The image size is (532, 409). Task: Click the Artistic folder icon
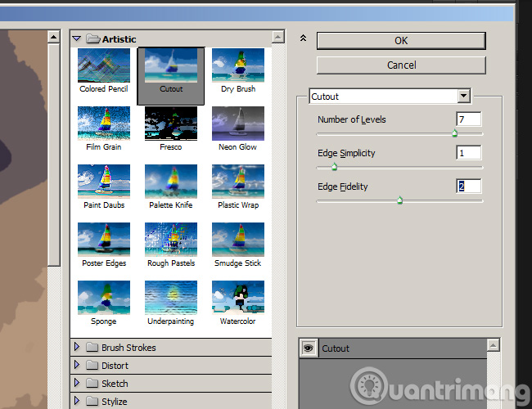click(x=92, y=38)
